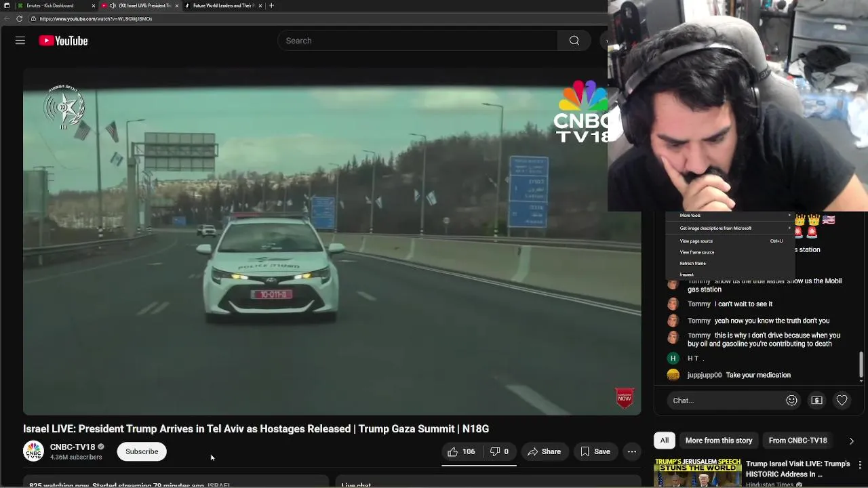The width and height of the screenshot is (868, 488).
Task: Click the search magnifier button
Action: coord(574,41)
